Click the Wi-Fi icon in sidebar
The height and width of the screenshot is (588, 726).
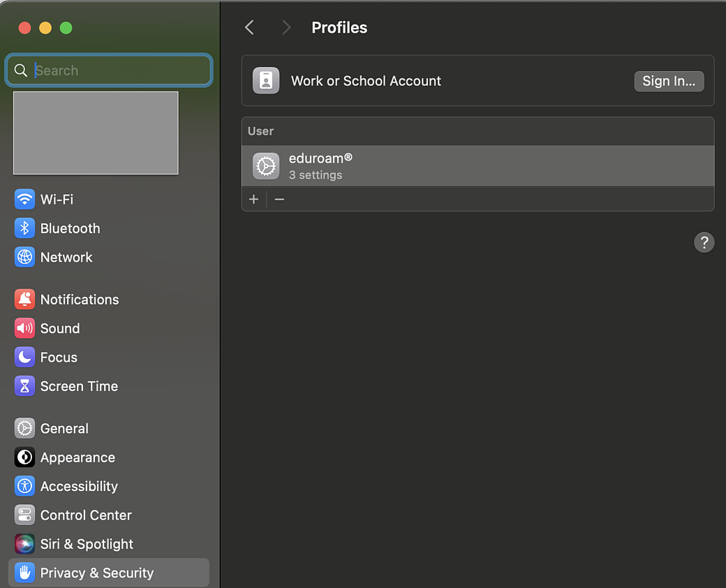coord(24,199)
